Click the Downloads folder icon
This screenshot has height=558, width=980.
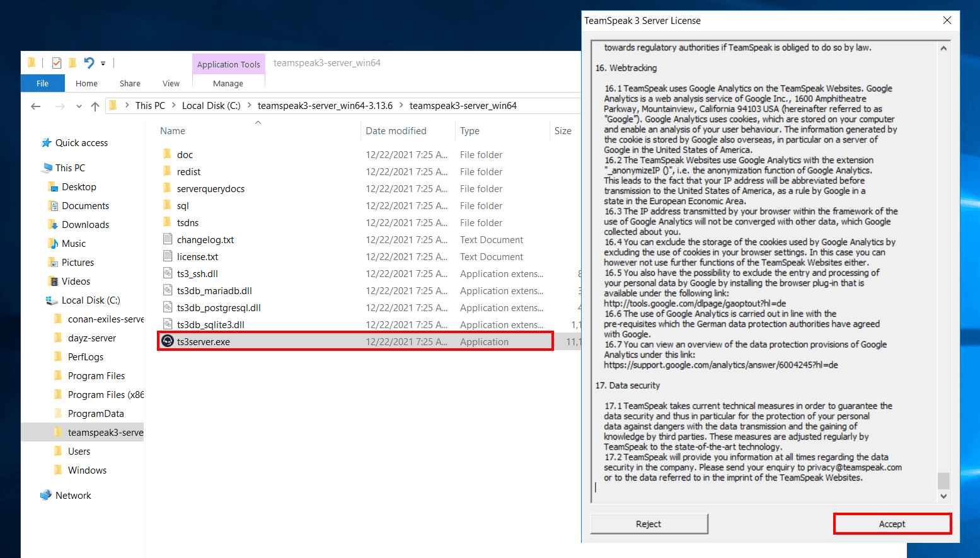[53, 225]
